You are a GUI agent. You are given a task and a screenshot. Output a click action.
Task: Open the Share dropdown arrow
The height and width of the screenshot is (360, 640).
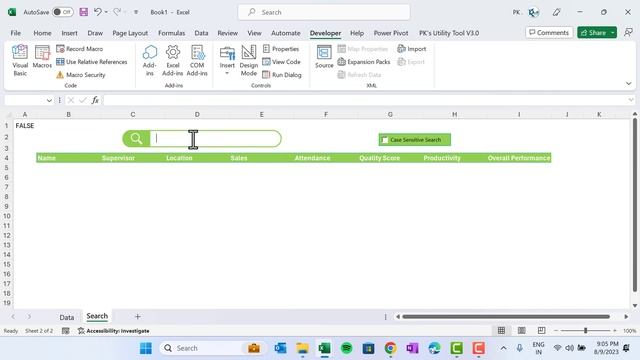tap(613, 33)
